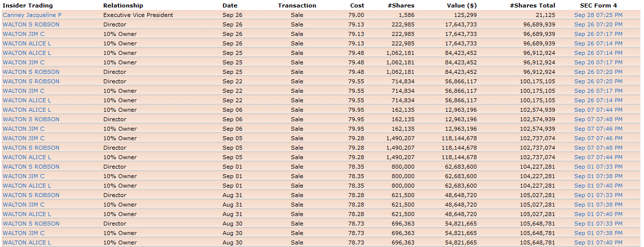Select the Date column header

point(230,5)
